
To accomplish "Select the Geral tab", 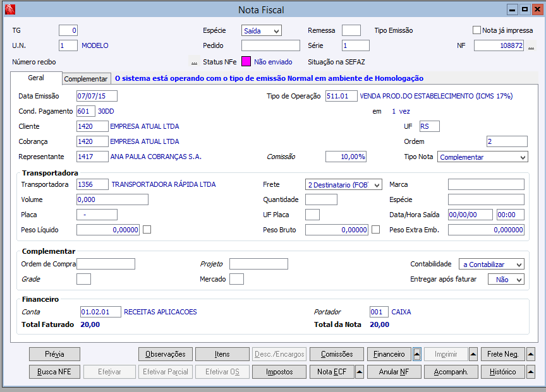I will (x=36, y=78).
